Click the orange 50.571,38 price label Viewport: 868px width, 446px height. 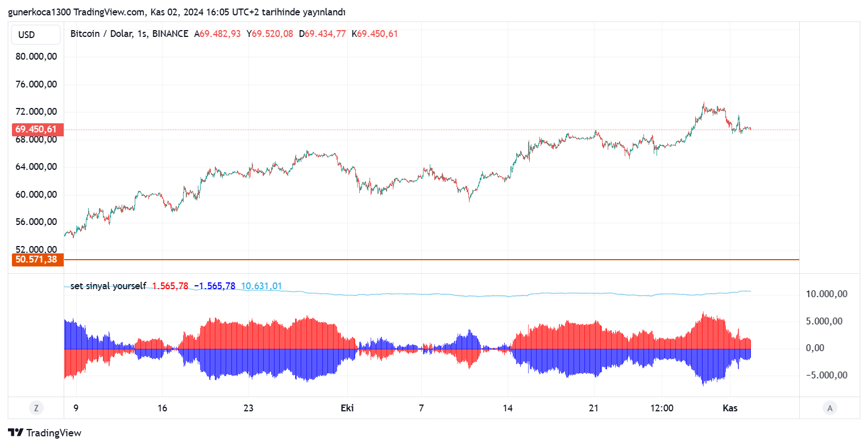36,260
